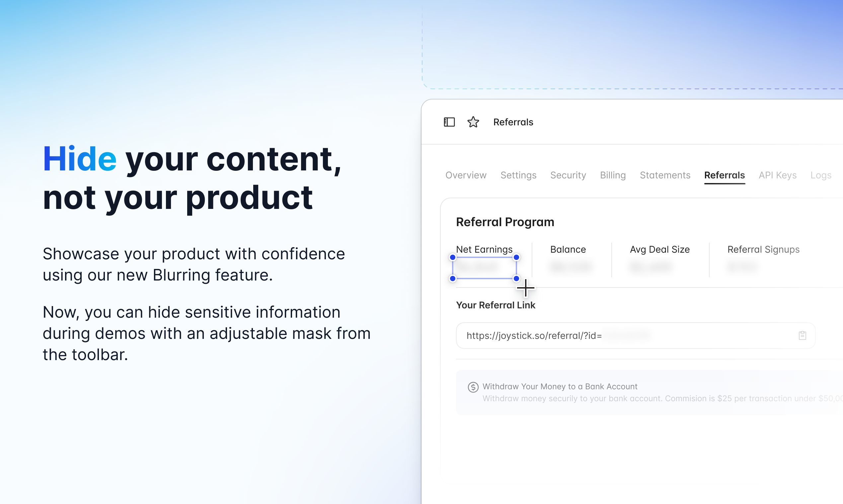This screenshot has width=843, height=504.
Task: Click the bottom-right handle of blur mask
Action: click(x=516, y=278)
